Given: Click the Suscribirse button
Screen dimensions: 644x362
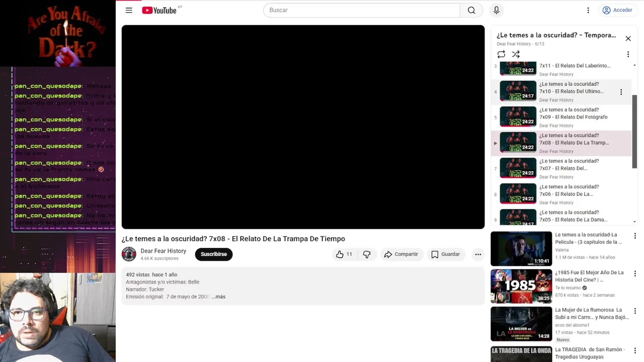Looking at the screenshot, I should 214,254.
